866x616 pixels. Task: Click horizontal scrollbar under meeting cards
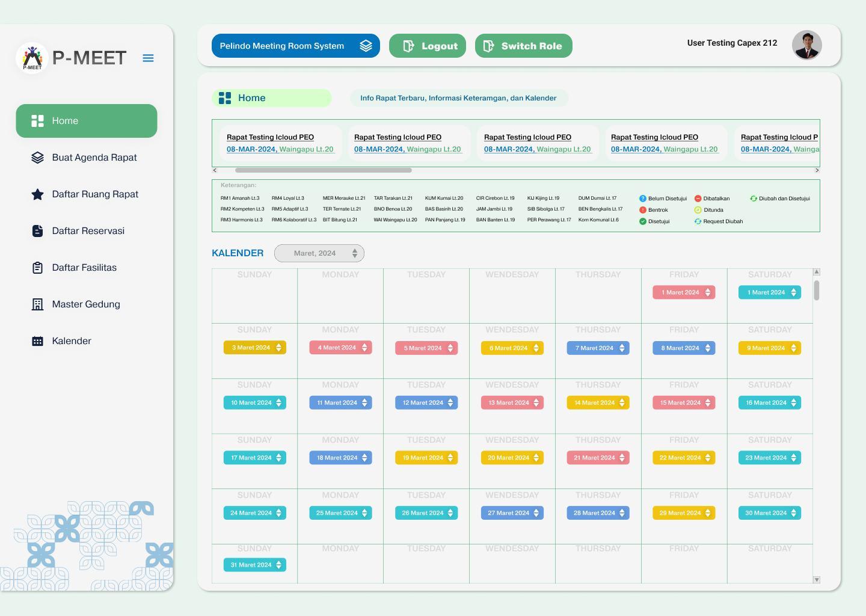coord(324,170)
